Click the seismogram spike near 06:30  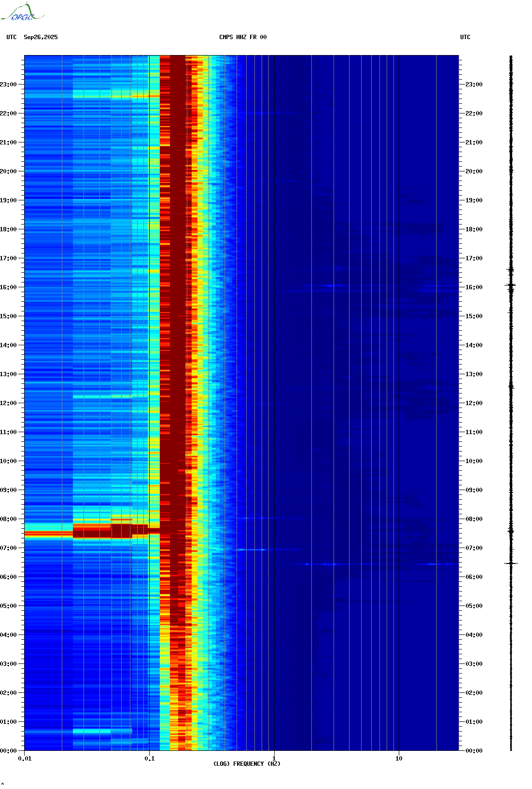point(511,564)
